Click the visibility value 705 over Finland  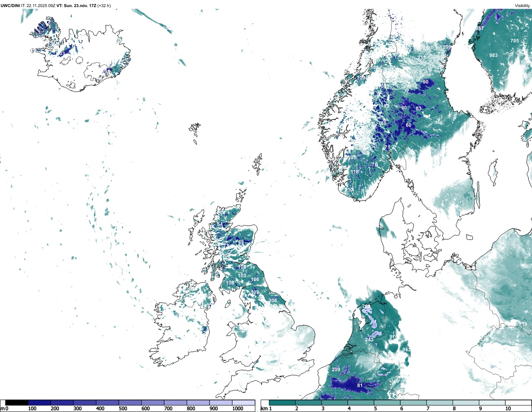(515, 41)
